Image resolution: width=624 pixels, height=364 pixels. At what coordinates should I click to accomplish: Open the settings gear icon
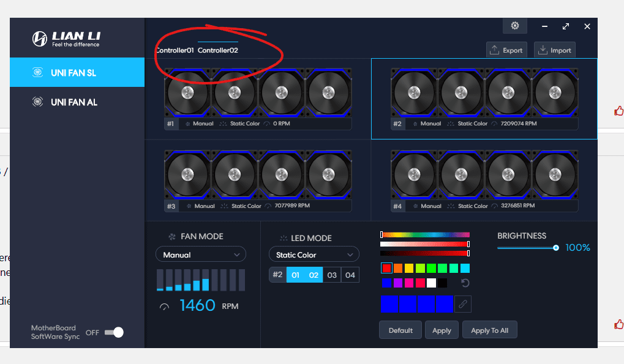514,26
